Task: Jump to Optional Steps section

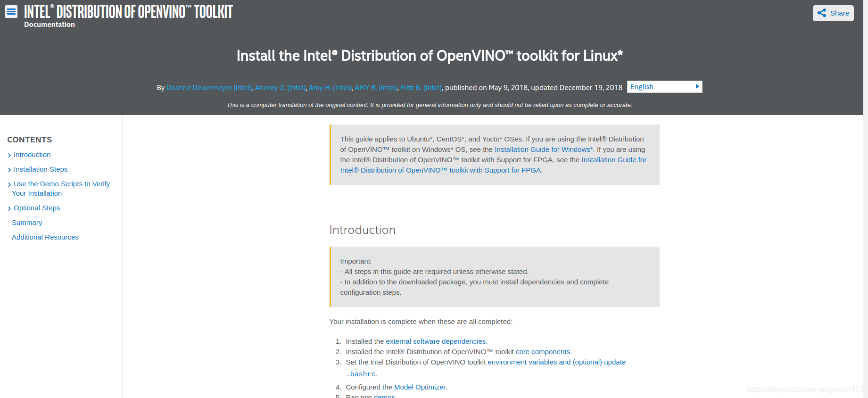Action: (37, 208)
